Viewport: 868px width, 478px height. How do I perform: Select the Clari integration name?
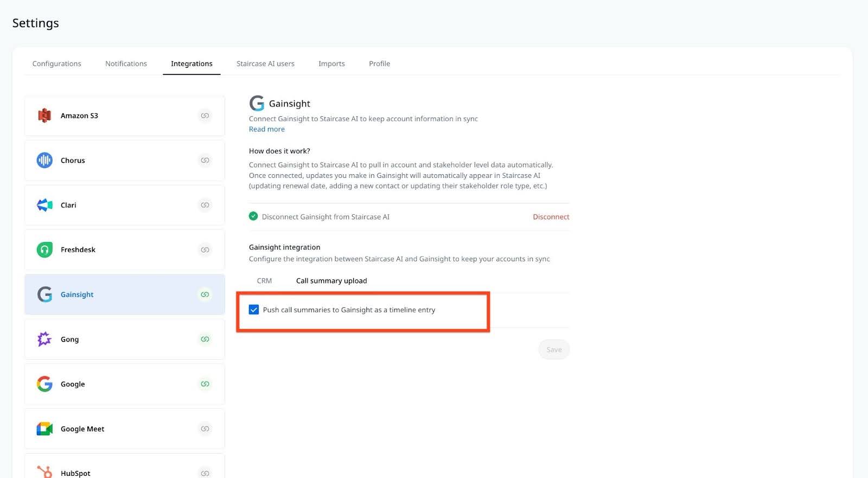pos(68,205)
